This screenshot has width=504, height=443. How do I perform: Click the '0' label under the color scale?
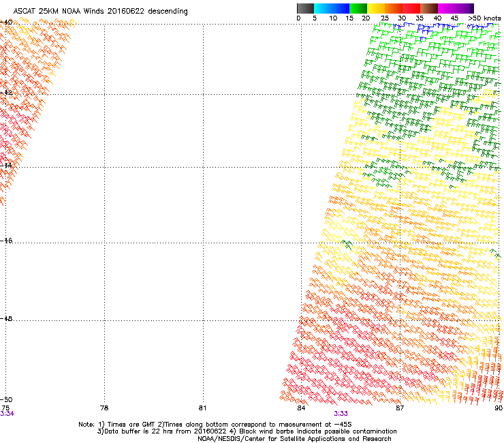(298, 18)
